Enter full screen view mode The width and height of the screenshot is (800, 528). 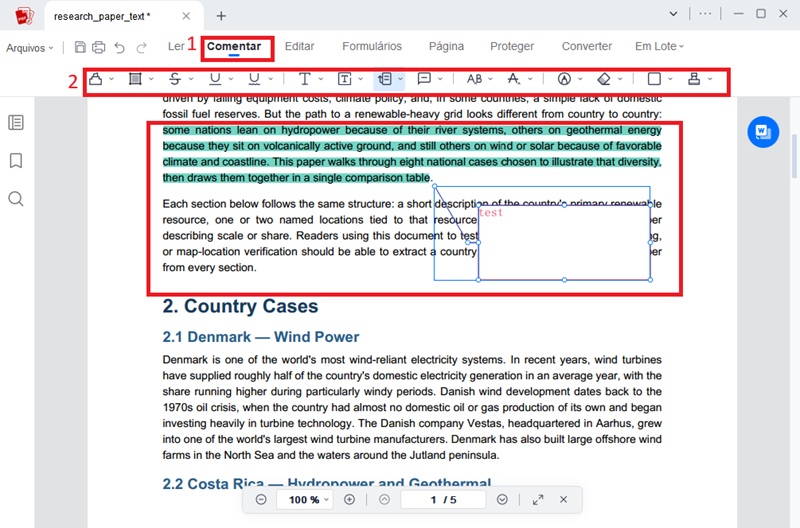(x=538, y=499)
